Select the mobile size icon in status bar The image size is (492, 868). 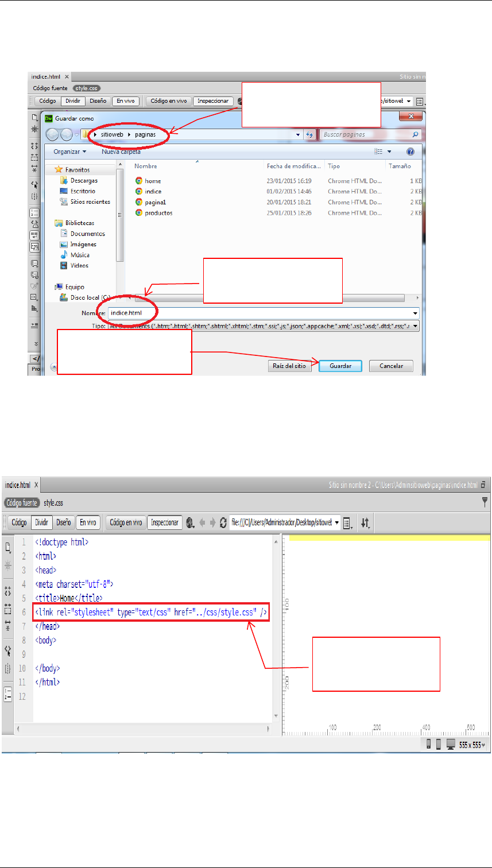point(428,744)
